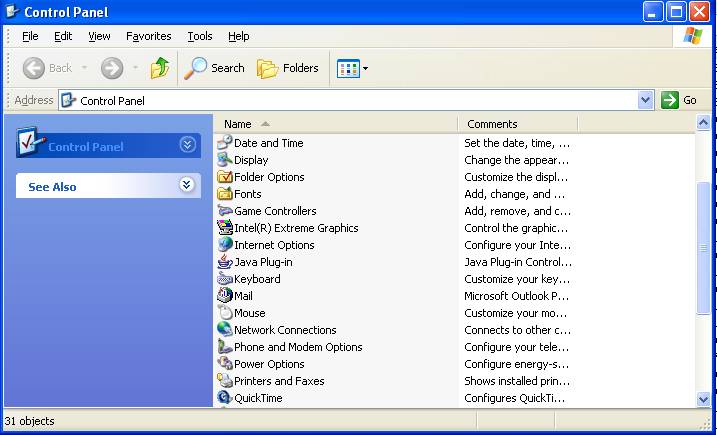Select the Keyboard icon

tap(225, 279)
